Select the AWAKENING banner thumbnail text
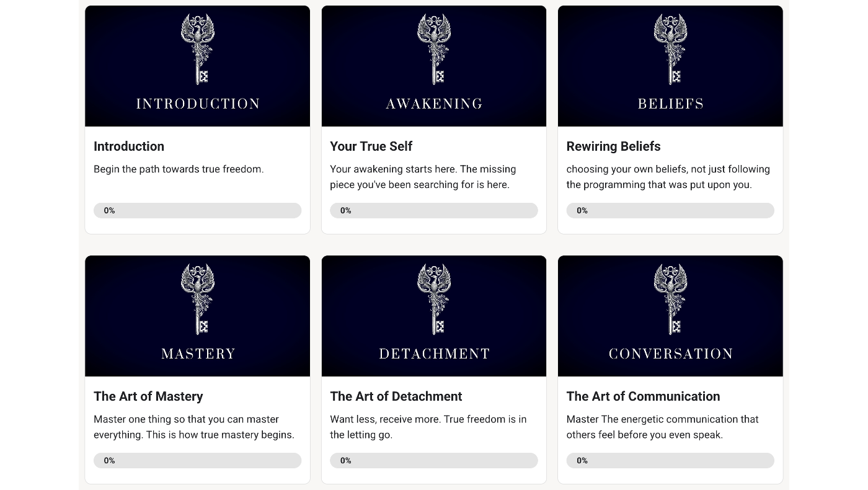The width and height of the screenshot is (868, 490). click(434, 104)
